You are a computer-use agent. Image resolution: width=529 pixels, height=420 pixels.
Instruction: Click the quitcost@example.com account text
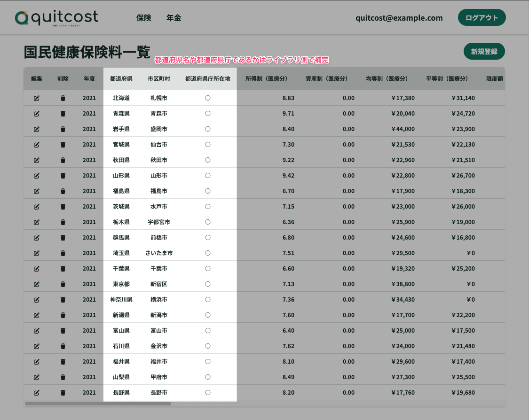(x=399, y=18)
